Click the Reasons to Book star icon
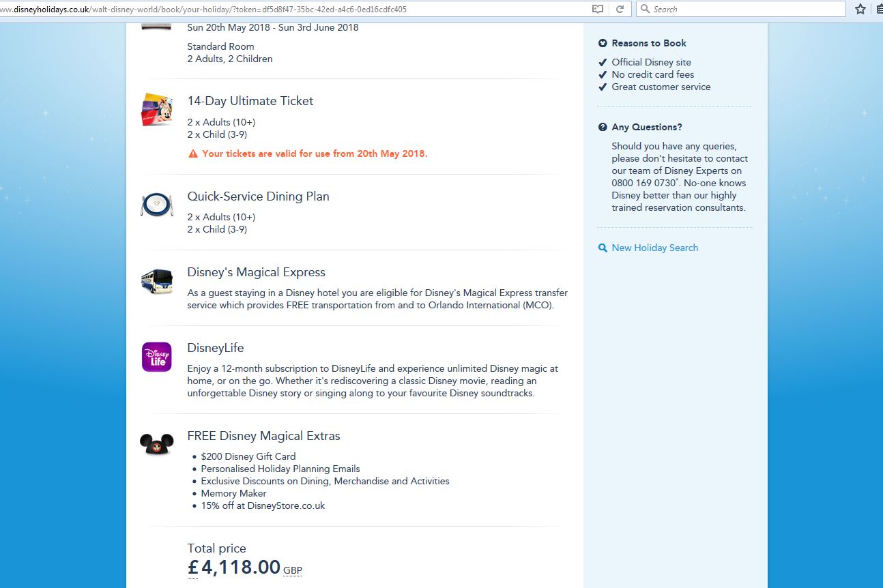Image resolution: width=883 pixels, height=588 pixels. tap(603, 43)
